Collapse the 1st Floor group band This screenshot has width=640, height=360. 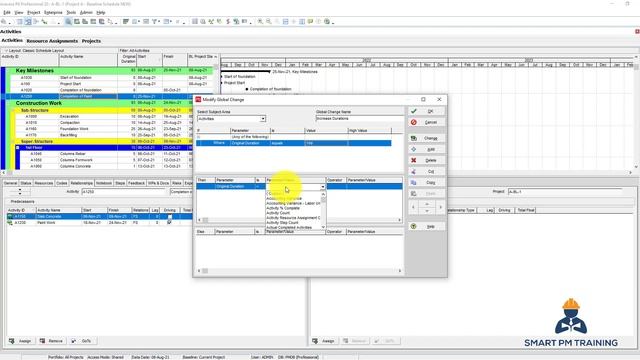[x=18, y=148]
